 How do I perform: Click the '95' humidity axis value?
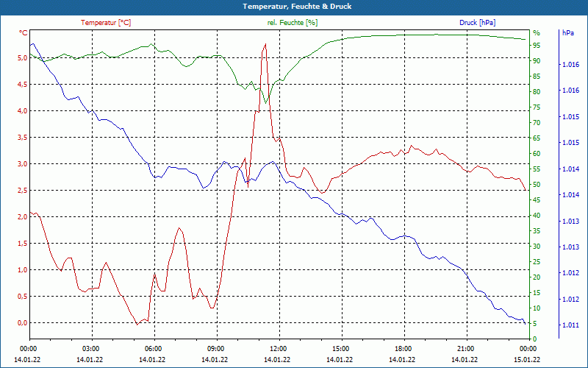537,46
